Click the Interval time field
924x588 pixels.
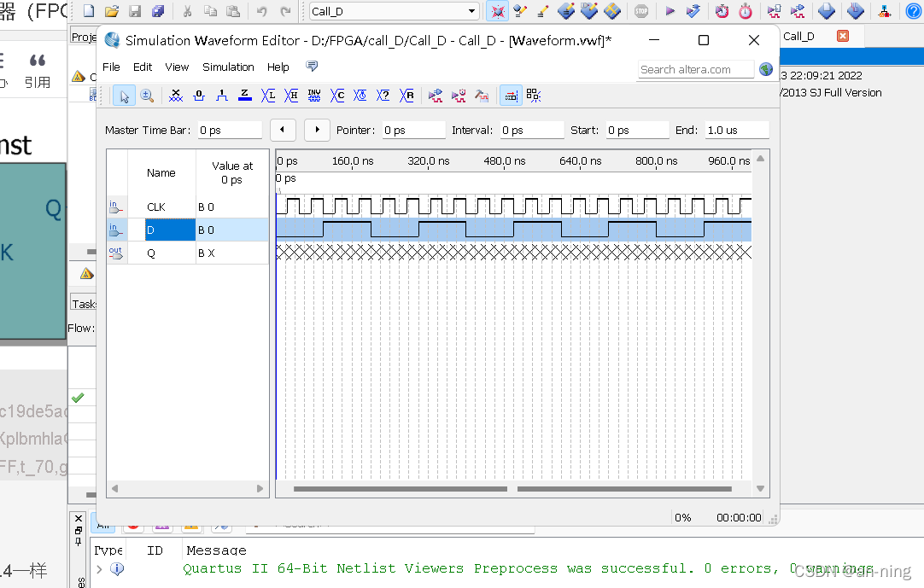531,131
